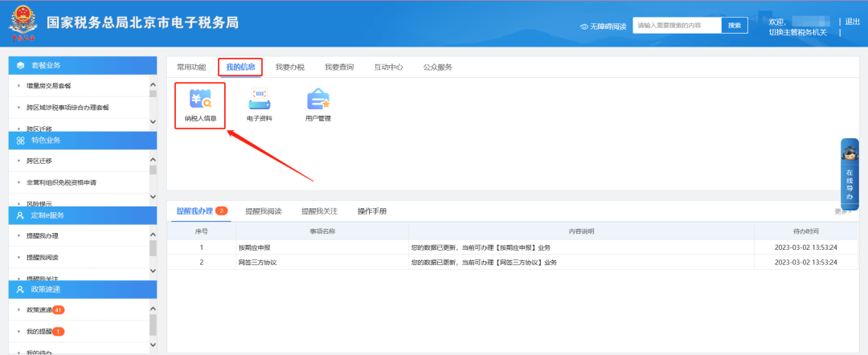Click the 按期应申报 table row name
868x355 pixels.
coord(256,247)
